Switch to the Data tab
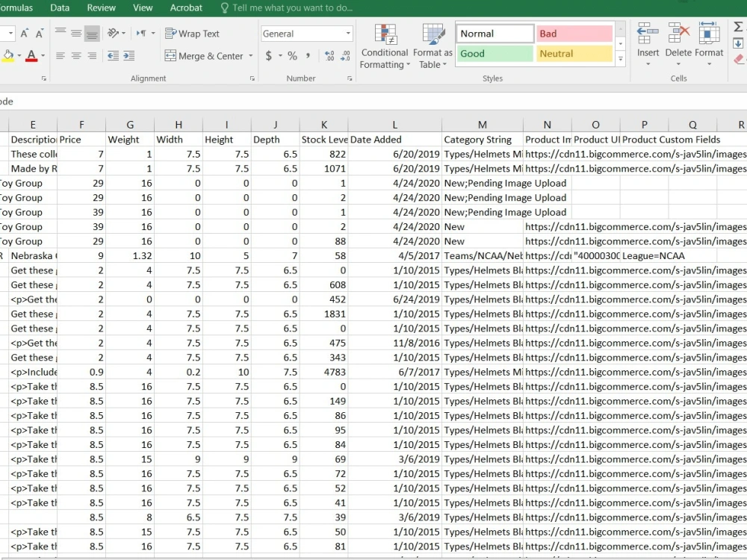The image size is (747, 560). click(x=60, y=7)
